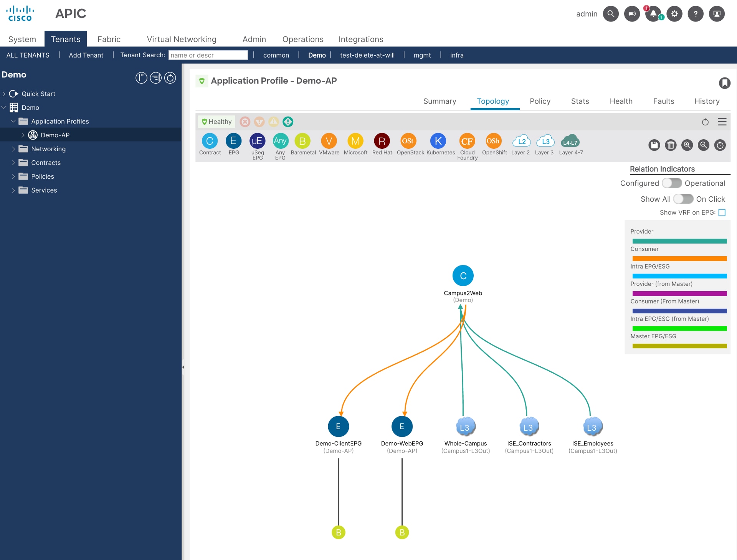Screen dimensions: 737x560
Task: Toggle Show All to On Click
Action: [x=683, y=199]
